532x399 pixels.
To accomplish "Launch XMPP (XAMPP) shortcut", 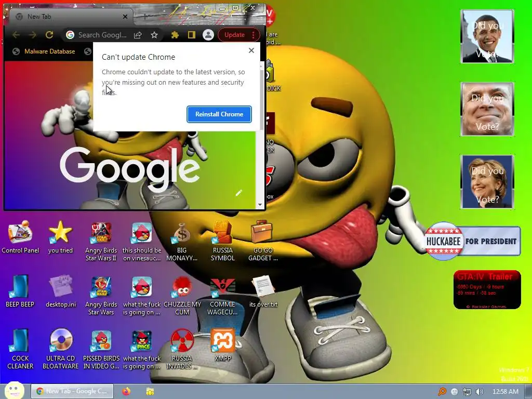I will tap(223, 345).
